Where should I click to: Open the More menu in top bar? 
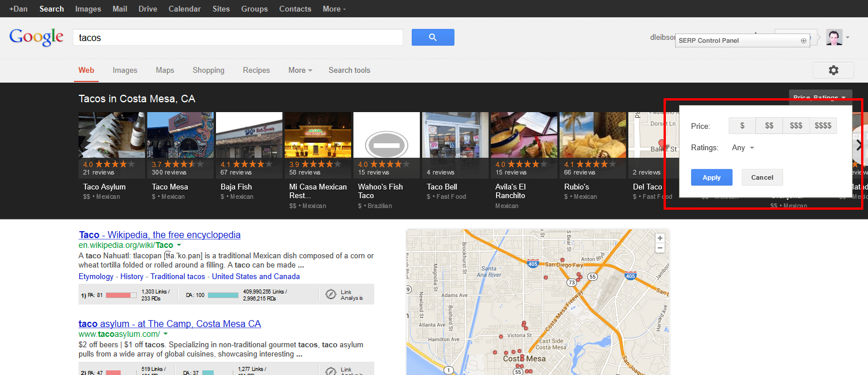(x=334, y=9)
